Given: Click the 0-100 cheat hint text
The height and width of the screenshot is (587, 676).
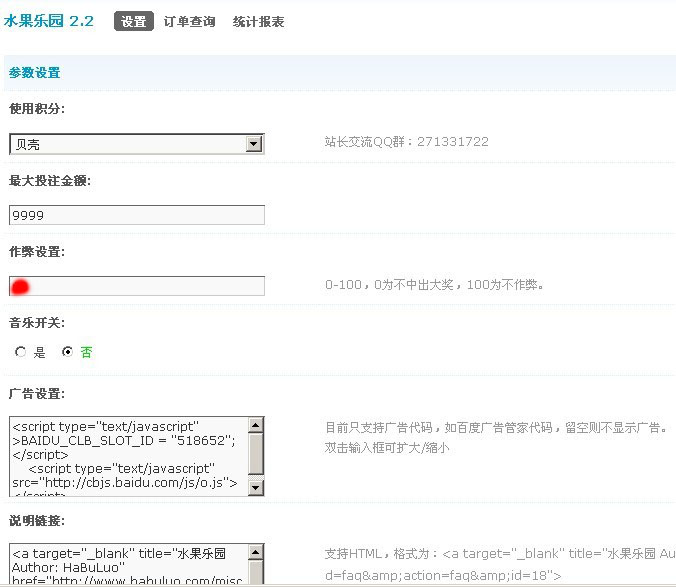Looking at the screenshot, I should click(434, 284).
